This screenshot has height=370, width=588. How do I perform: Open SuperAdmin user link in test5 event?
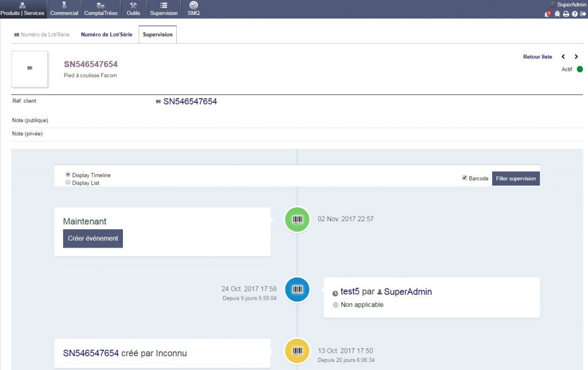click(408, 291)
